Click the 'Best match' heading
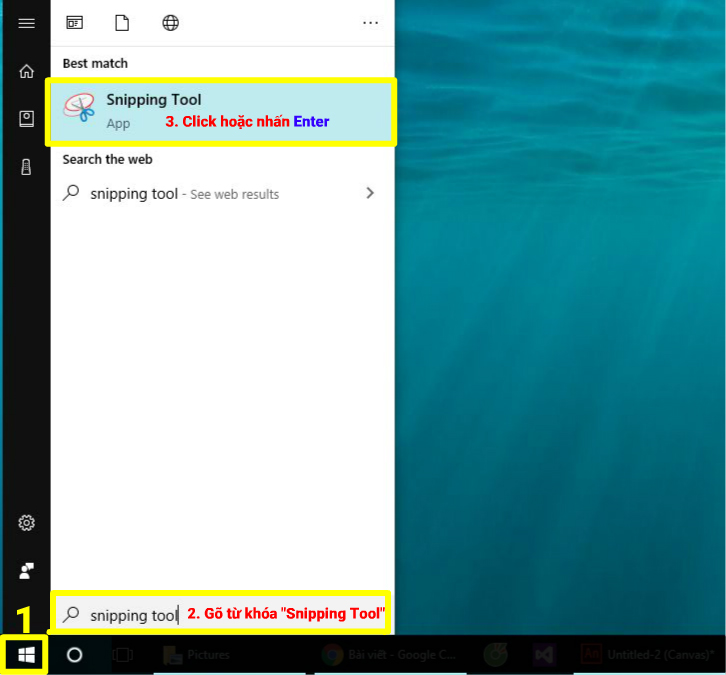 pyautogui.click(x=95, y=63)
